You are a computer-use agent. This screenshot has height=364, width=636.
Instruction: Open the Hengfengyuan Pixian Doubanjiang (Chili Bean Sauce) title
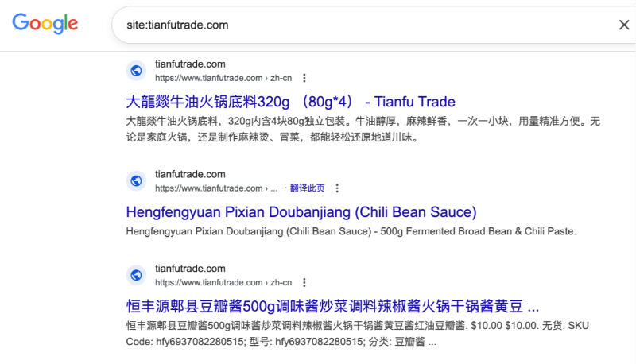click(301, 212)
